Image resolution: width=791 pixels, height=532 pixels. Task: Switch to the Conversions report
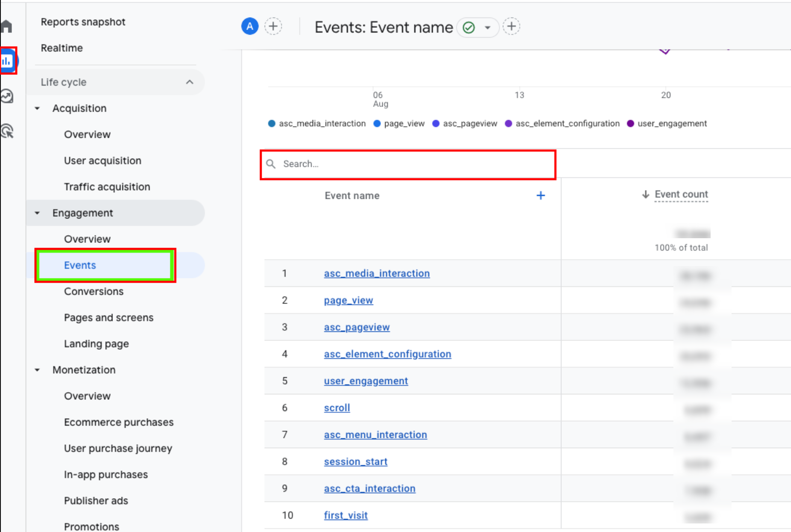pos(94,291)
